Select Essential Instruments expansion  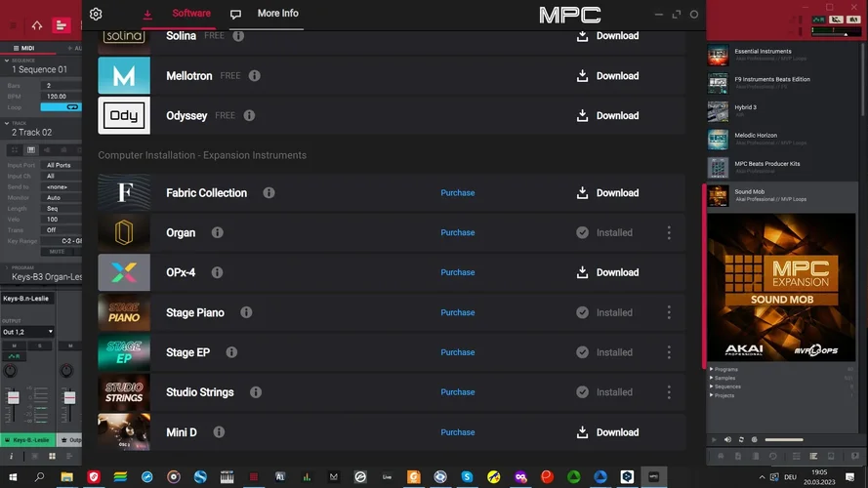click(782, 55)
